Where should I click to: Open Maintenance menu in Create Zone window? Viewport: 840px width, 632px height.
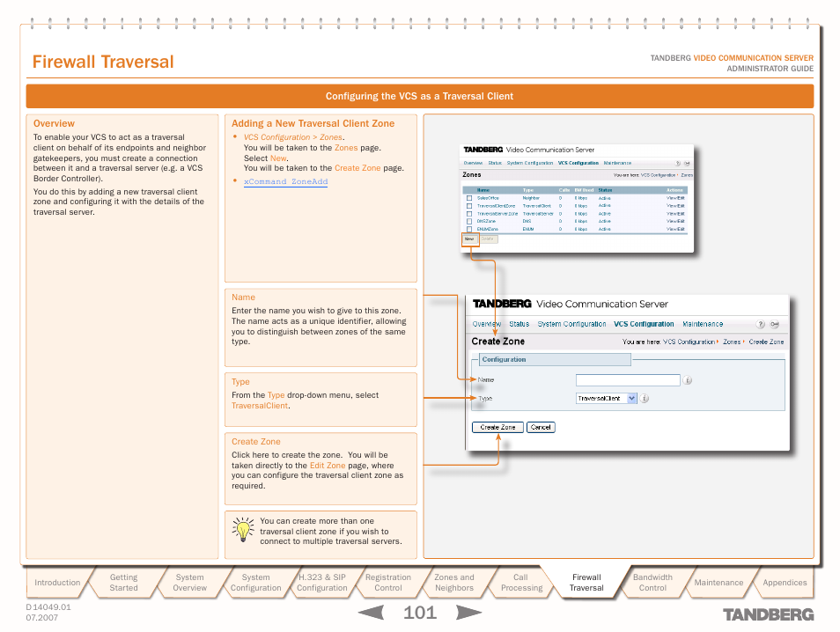[x=703, y=324]
